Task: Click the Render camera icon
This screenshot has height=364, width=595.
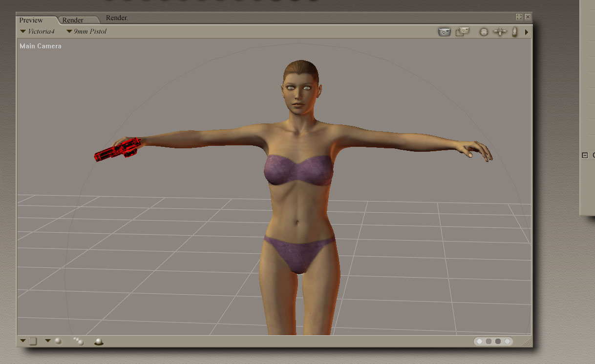Action: (444, 32)
